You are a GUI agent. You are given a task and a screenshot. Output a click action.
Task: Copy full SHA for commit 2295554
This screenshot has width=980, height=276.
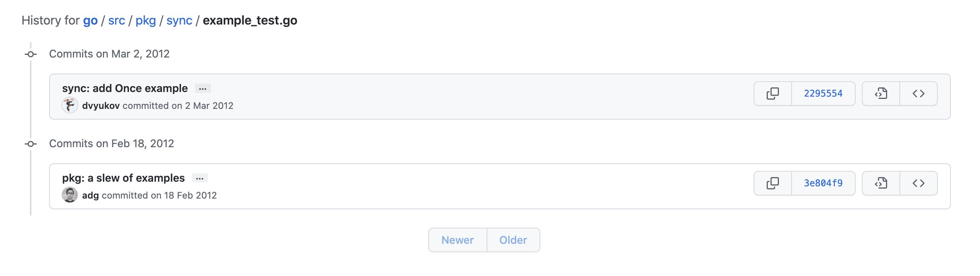pos(773,94)
